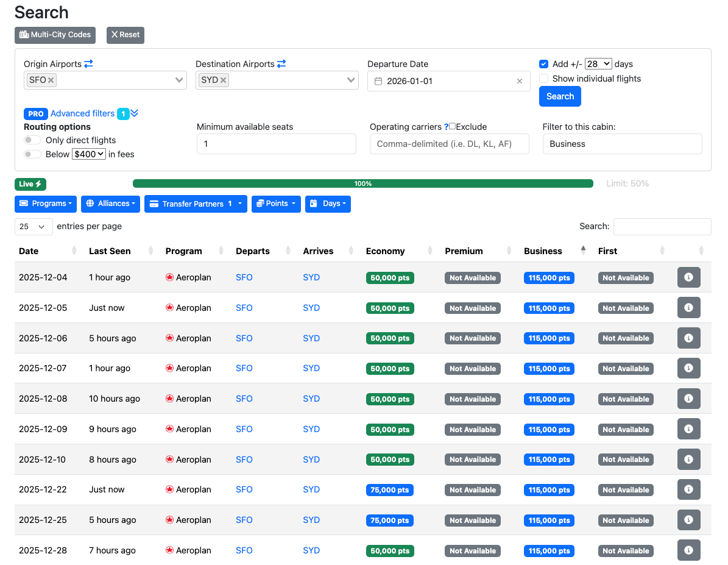Image resolution: width=728 pixels, height=565 pixels.
Task: Change the $400 fees dropdown
Action: click(89, 154)
